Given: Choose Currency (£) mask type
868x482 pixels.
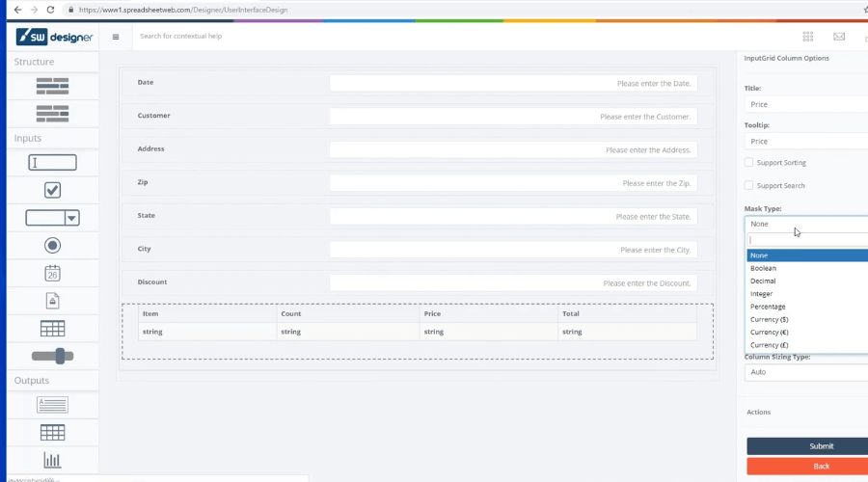Looking at the screenshot, I should [807, 345].
